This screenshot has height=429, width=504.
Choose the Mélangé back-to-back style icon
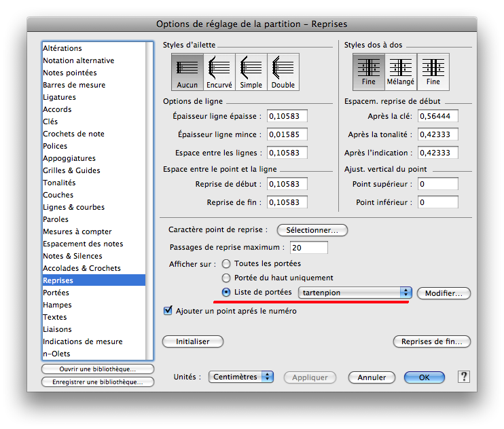[401, 72]
